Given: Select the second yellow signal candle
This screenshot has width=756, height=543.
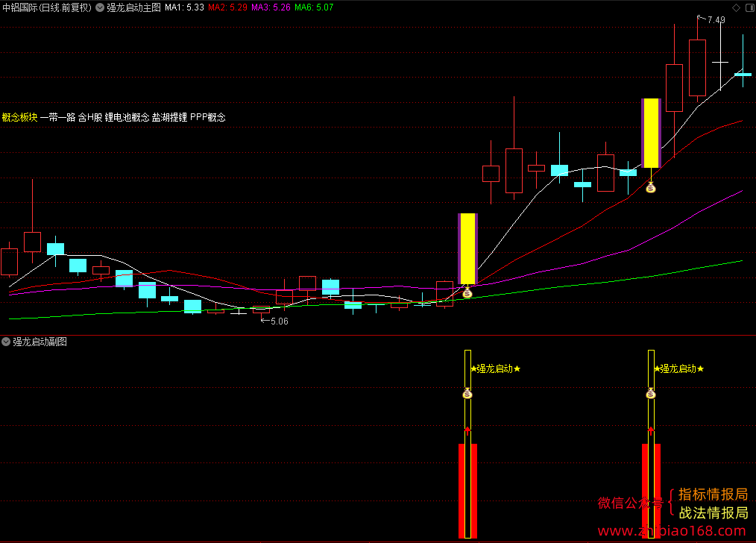Looking at the screenshot, I should click(651, 133).
